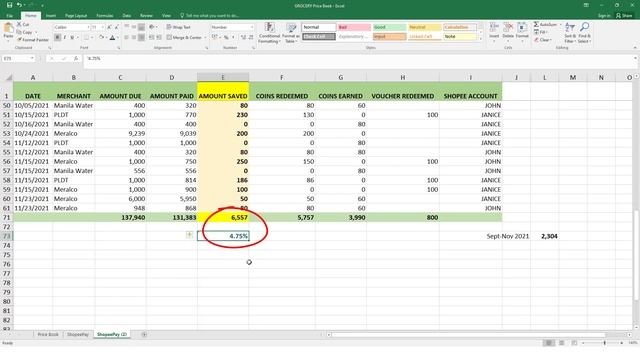Viewport: 640px width, 360px height.
Task: Click the Orientation text-angle icon
Action: pyautogui.click(x=152, y=27)
